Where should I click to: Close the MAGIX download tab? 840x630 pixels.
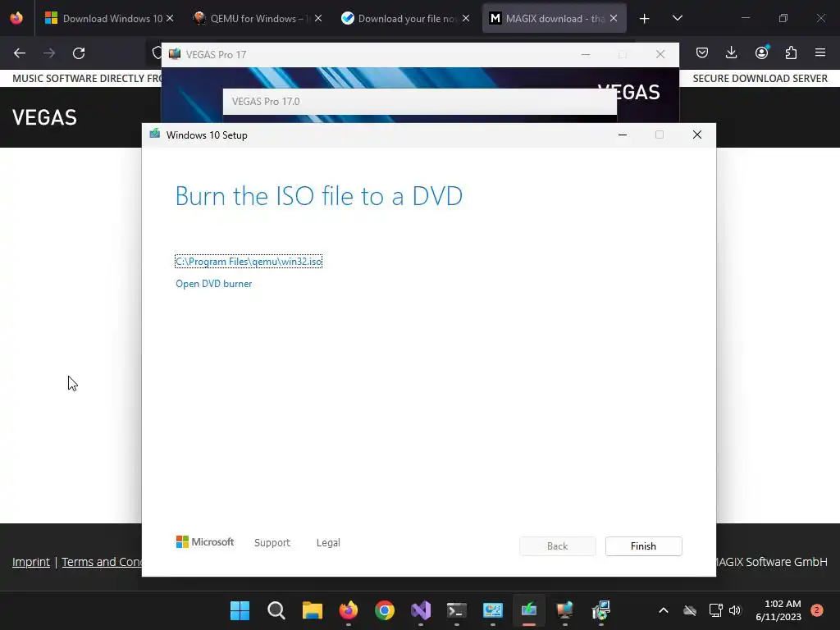pyautogui.click(x=614, y=18)
